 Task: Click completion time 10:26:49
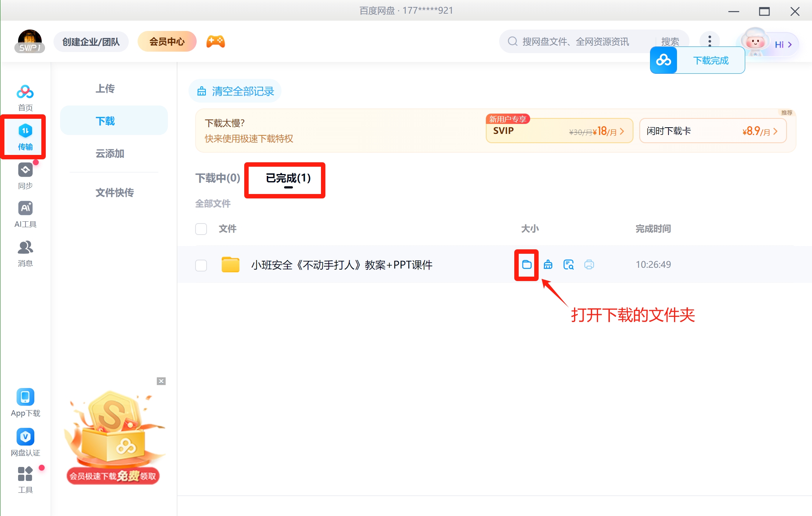tap(653, 264)
